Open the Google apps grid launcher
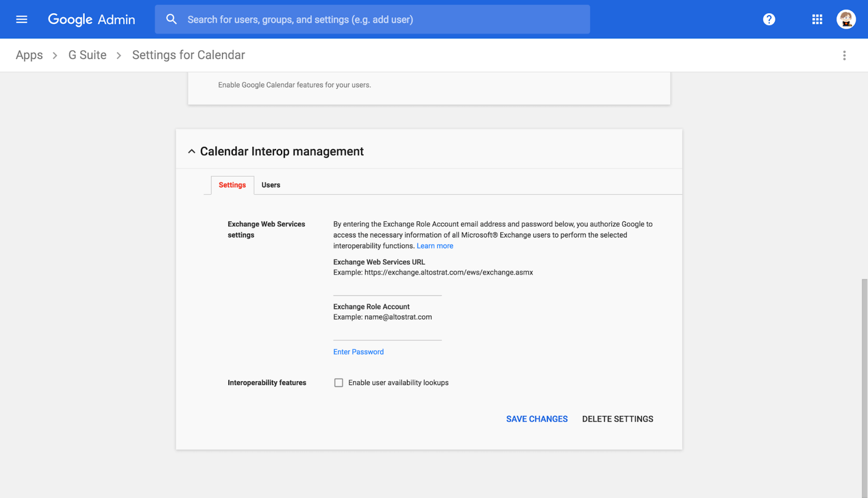 pyautogui.click(x=817, y=20)
